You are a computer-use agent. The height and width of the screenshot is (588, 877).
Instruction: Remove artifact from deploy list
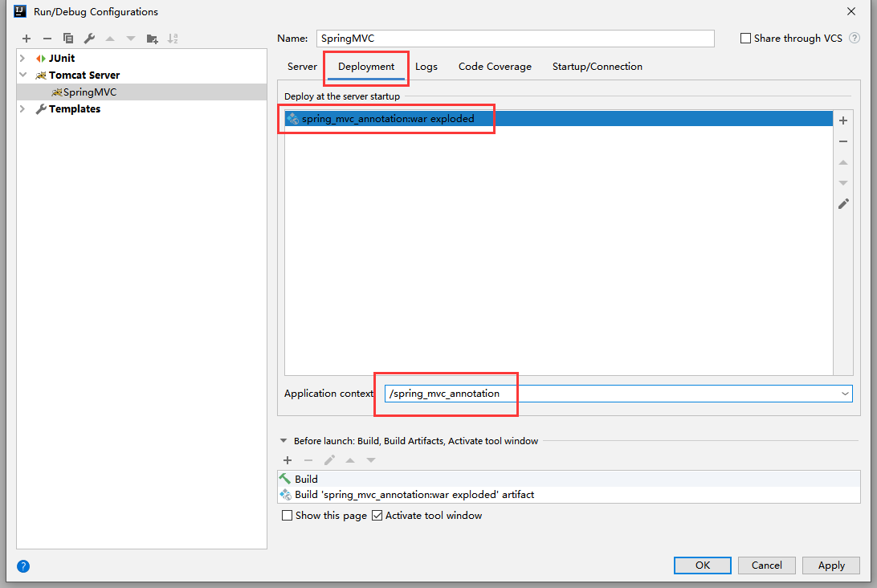(843, 141)
